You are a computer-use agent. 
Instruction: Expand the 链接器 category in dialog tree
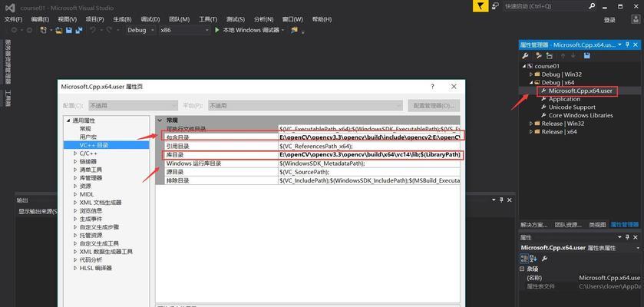click(75, 161)
